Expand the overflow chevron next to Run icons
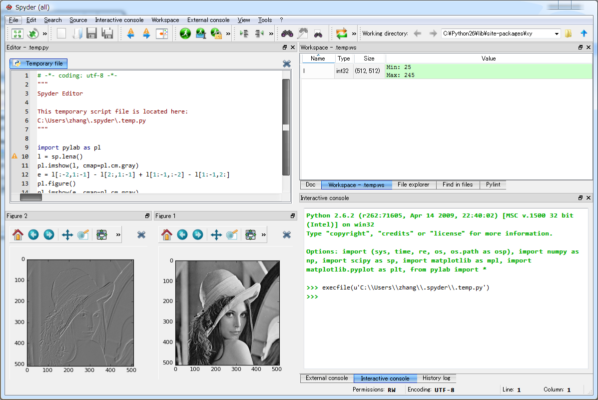This screenshot has height=400, width=598. [x=228, y=34]
